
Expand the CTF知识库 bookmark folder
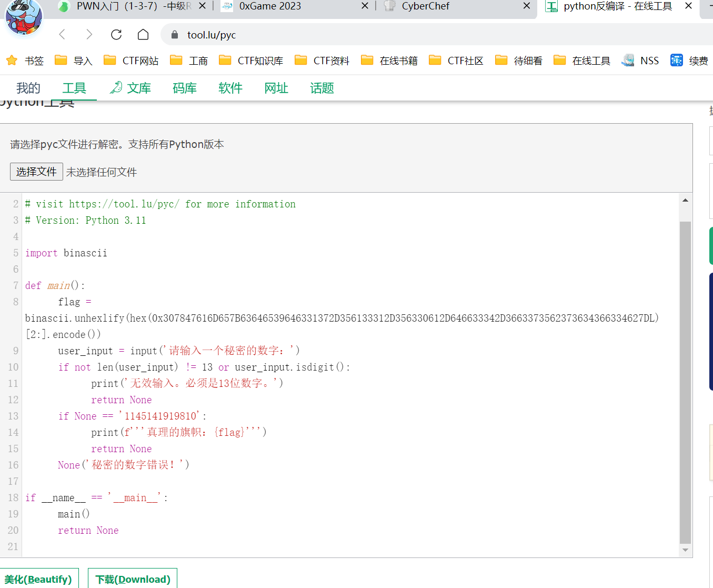[x=252, y=61]
